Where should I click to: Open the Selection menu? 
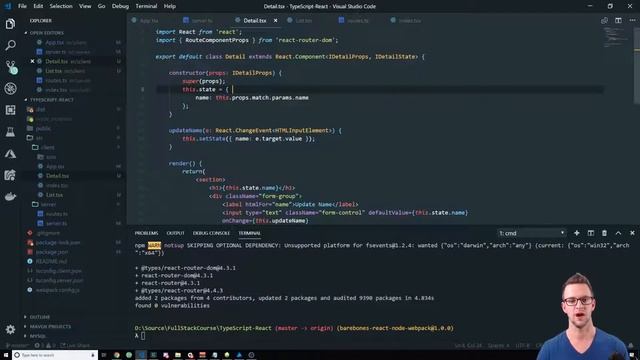coord(61,6)
